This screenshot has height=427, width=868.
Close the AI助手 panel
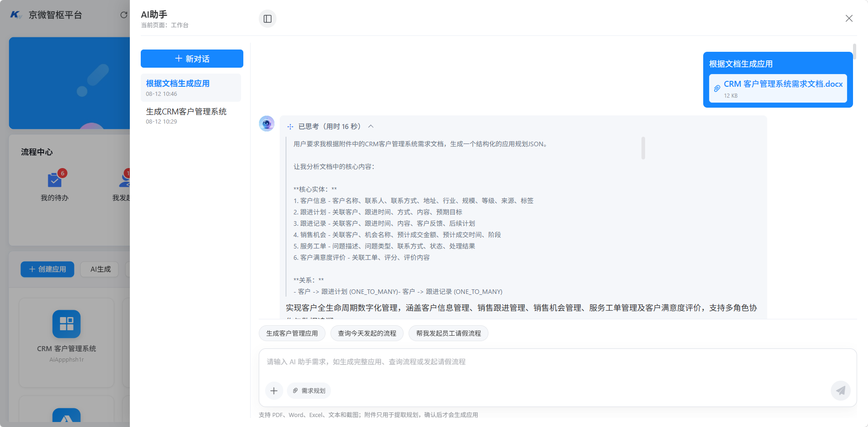[x=849, y=18]
